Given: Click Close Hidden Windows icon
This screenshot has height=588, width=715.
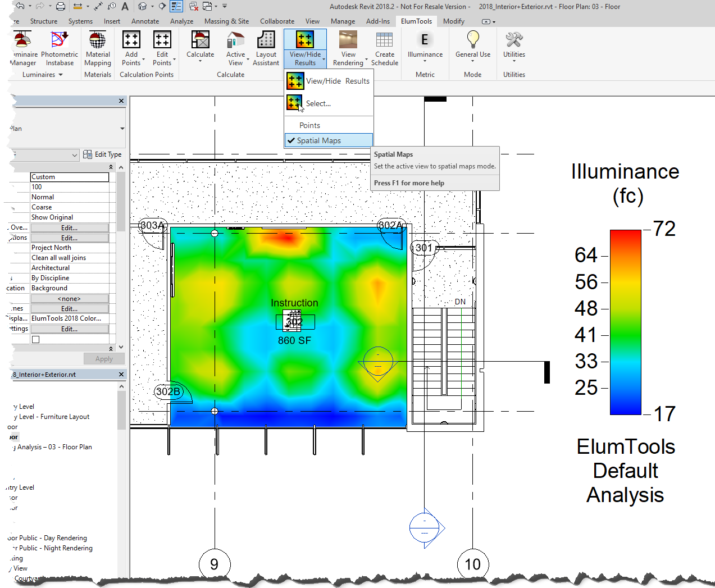Looking at the screenshot, I should pyautogui.click(x=194, y=6).
